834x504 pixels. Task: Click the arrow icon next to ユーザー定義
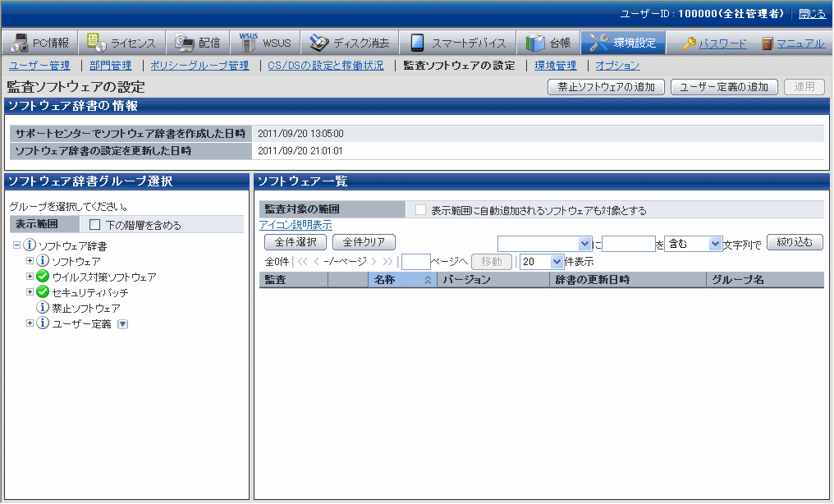(x=123, y=324)
